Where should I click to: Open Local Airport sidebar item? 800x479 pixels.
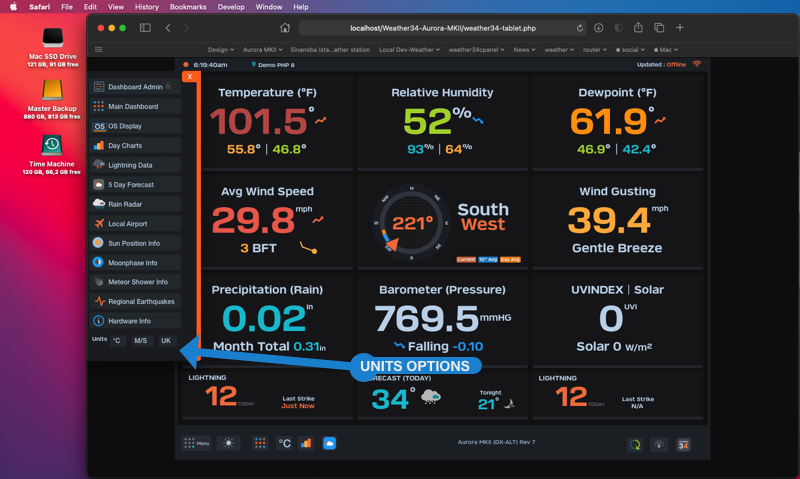tap(135, 223)
